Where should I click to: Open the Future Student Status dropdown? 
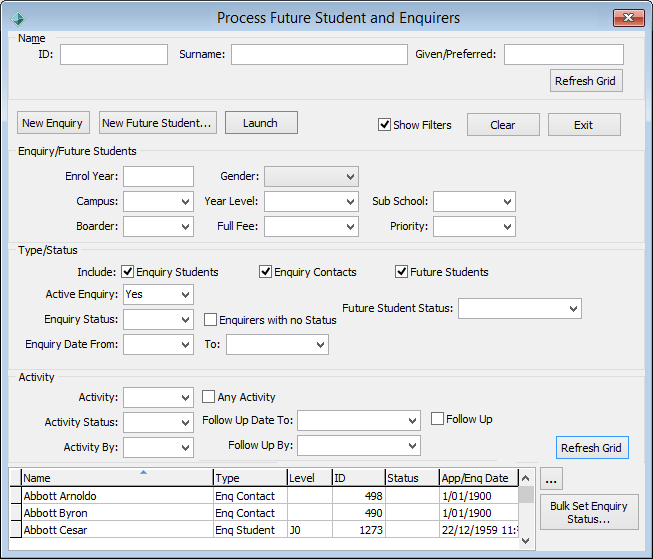click(520, 309)
